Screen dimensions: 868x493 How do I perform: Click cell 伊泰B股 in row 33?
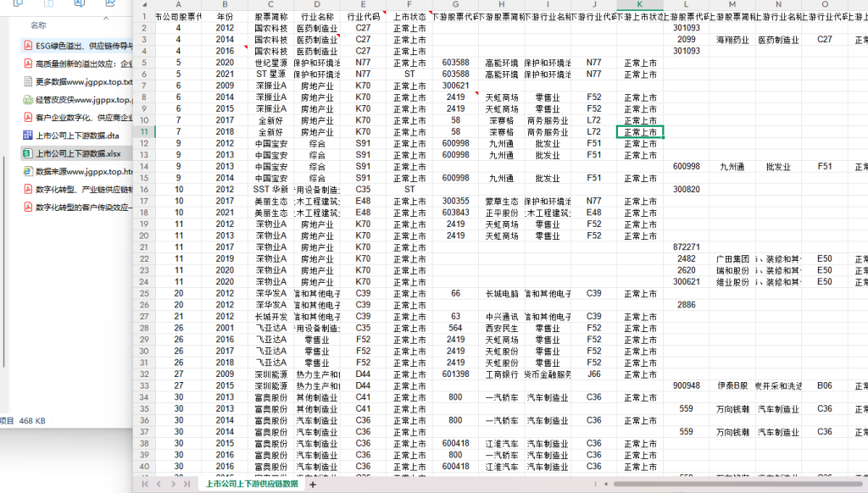[732, 386]
